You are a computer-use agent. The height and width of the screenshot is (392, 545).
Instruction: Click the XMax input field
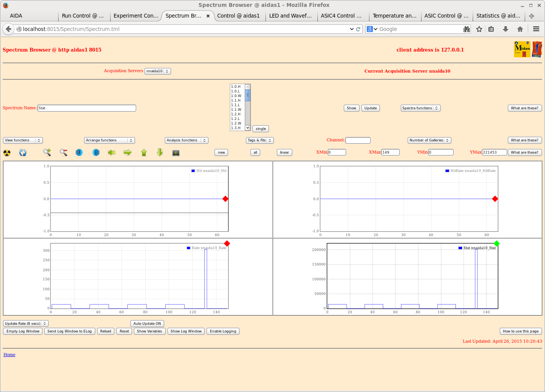coord(390,152)
